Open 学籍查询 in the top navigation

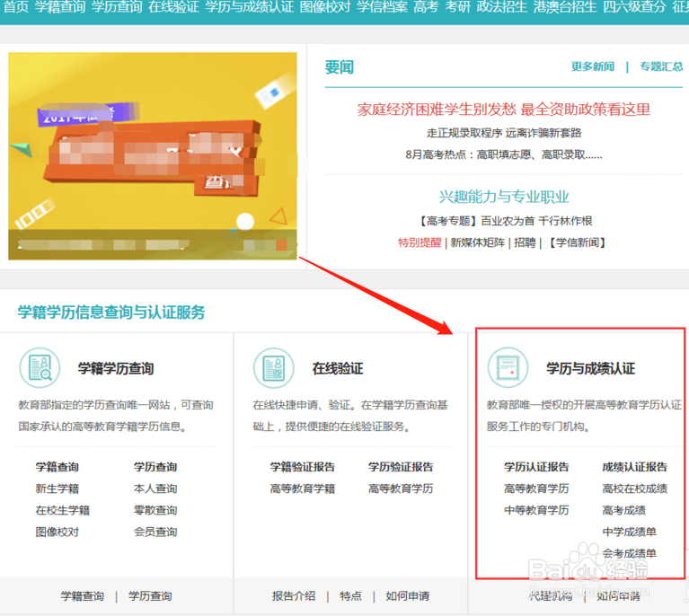pos(60,7)
